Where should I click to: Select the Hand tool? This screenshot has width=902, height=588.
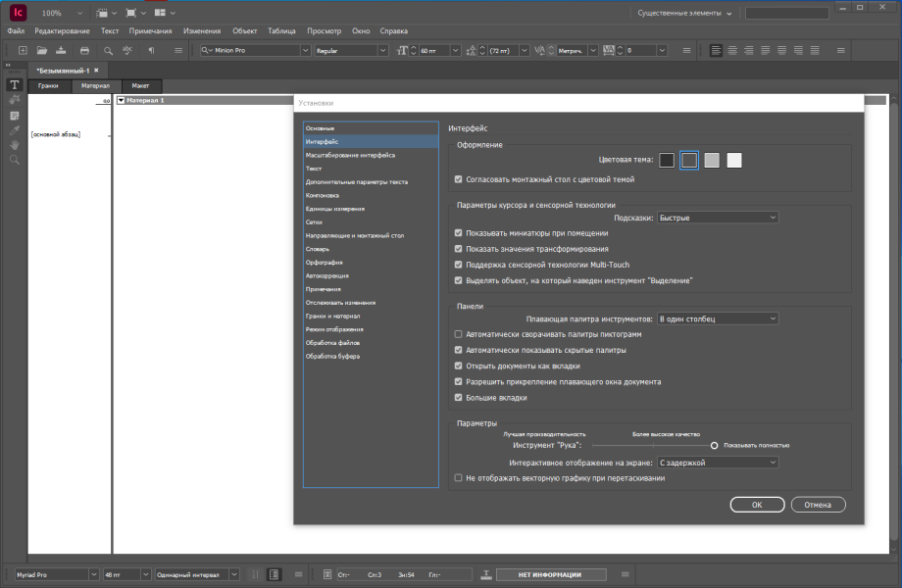pyautogui.click(x=15, y=145)
